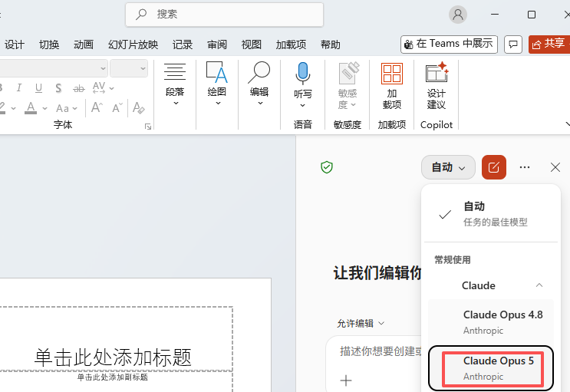The image size is (570, 392).
Task: Click the plus attach icon
Action: (x=346, y=380)
